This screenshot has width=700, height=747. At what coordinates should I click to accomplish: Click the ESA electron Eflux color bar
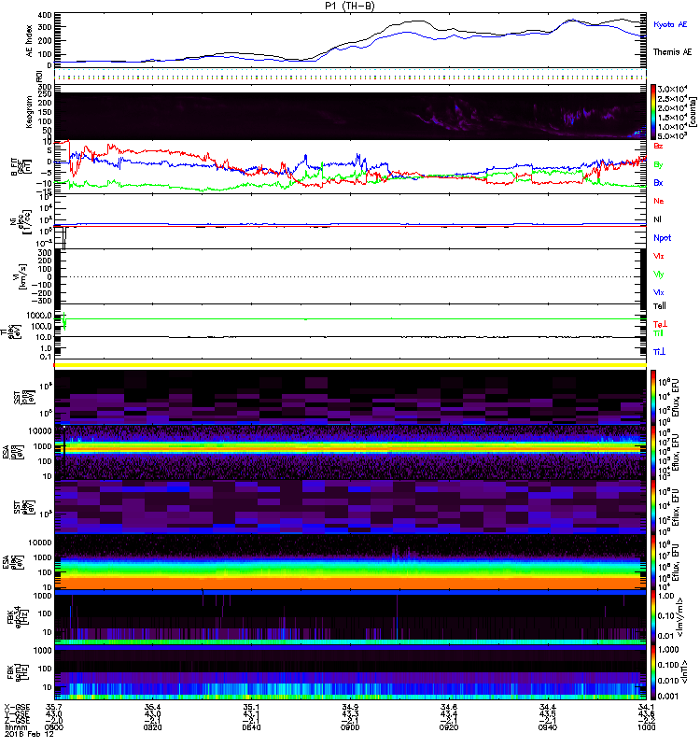click(x=653, y=562)
